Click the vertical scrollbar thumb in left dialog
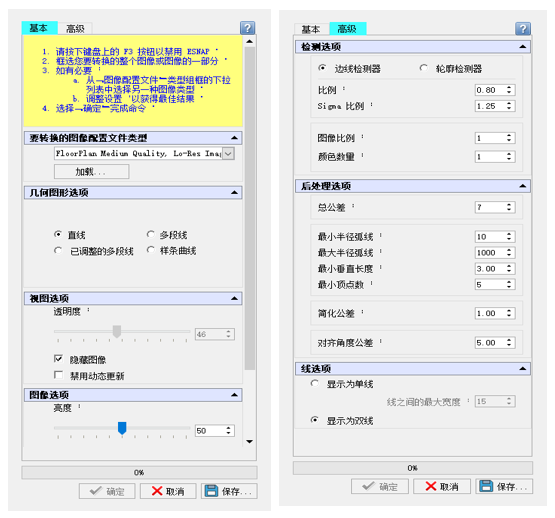The width and height of the screenshot is (555, 518). point(250,208)
